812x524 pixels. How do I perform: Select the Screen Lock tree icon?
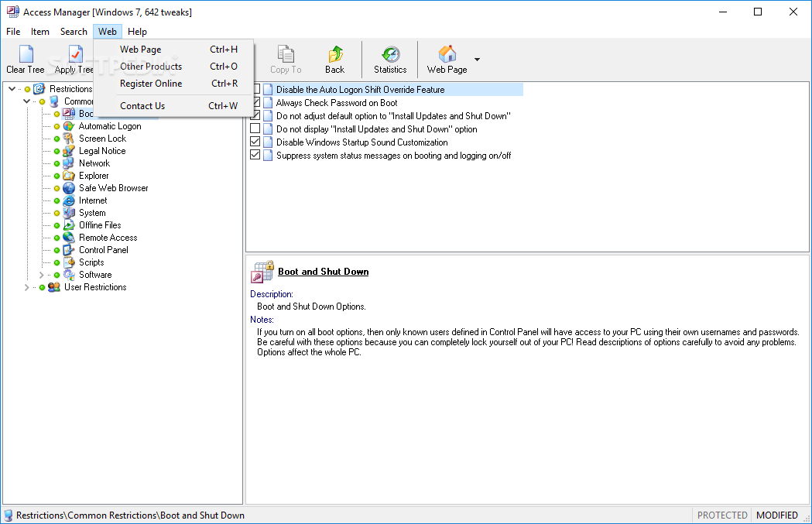[x=69, y=139]
